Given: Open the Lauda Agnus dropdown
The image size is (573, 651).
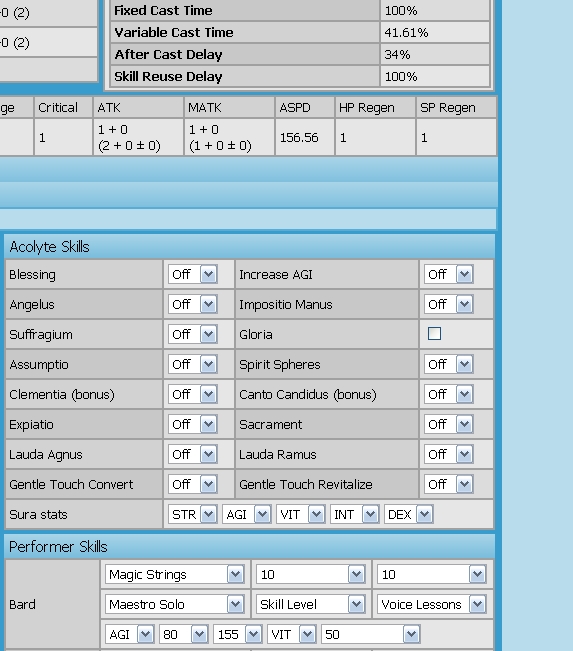Looking at the screenshot, I should (193, 454).
